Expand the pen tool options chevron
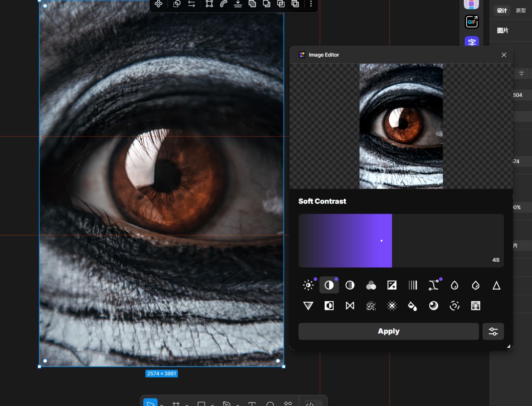 [238, 404]
